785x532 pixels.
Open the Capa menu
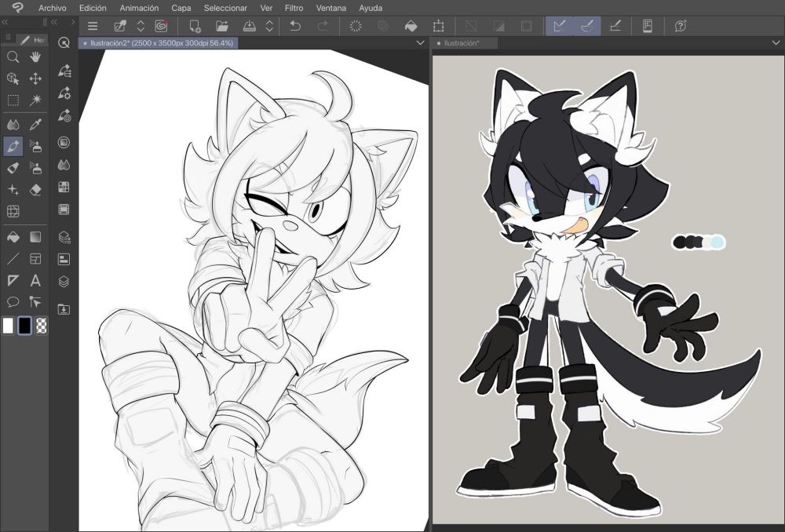(x=181, y=8)
